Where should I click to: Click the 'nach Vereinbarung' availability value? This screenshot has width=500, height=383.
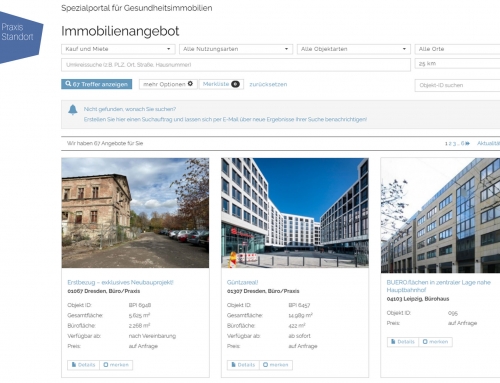pos(152,336)
